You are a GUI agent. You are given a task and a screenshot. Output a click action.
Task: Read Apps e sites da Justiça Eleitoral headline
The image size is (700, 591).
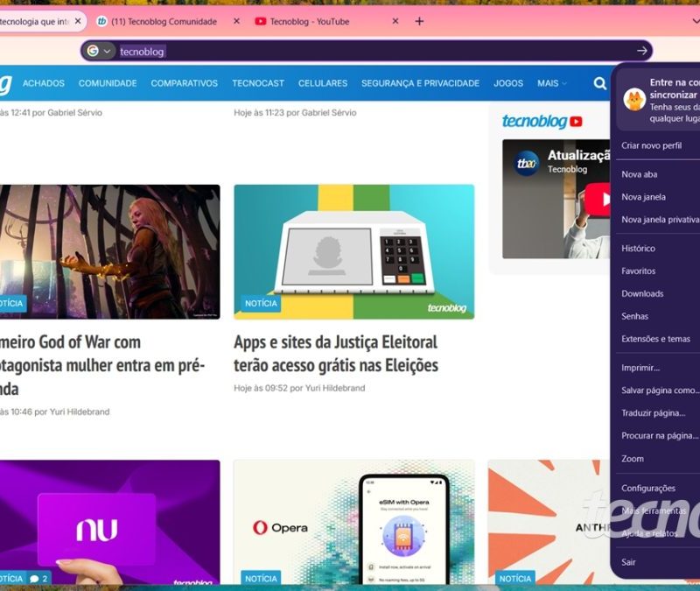coord(336,354)
